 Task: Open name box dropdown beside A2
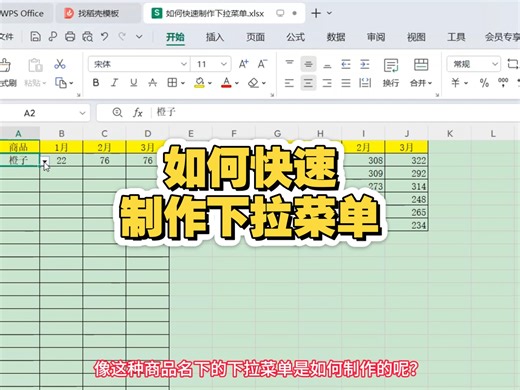82,113
